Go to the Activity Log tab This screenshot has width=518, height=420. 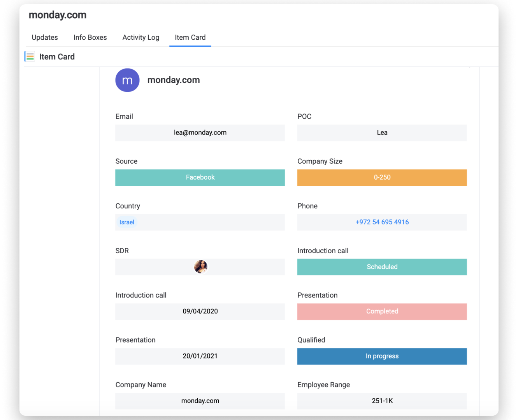(141, 37)
